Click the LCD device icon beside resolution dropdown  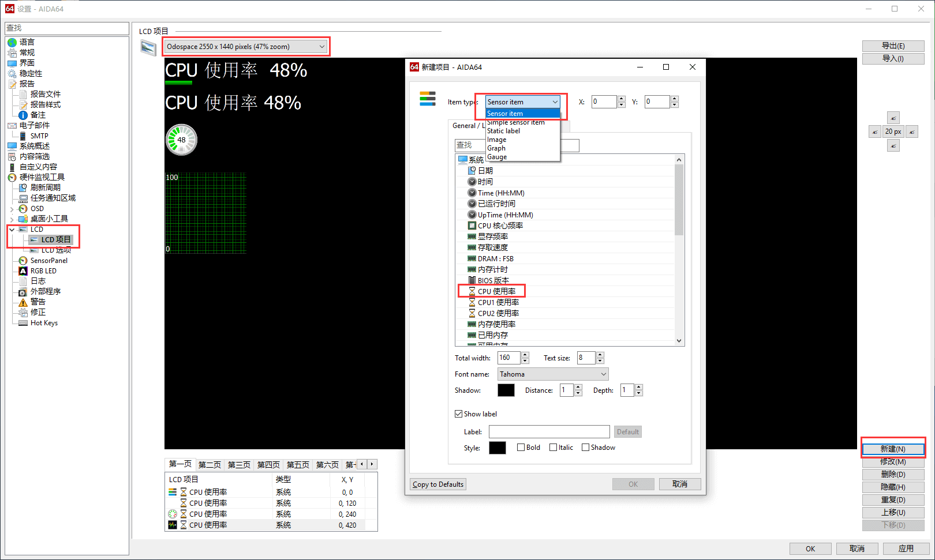148,48
